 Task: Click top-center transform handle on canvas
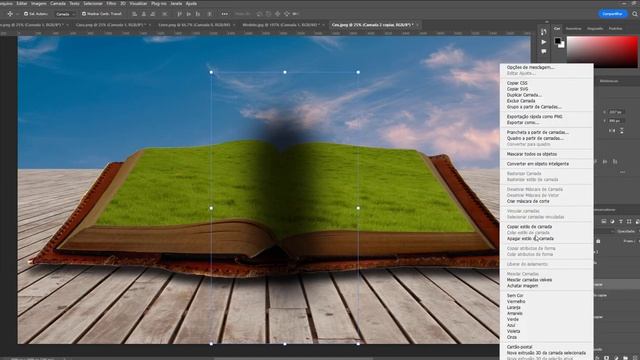[x=285, y=72]
